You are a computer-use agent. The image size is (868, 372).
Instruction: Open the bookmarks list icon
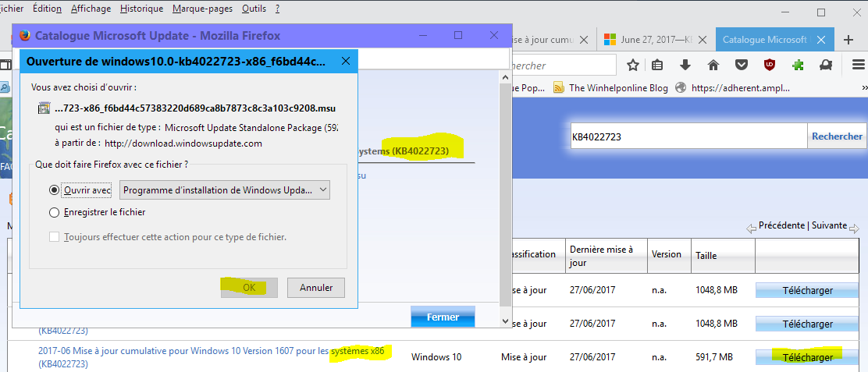(x=657, y=66)
